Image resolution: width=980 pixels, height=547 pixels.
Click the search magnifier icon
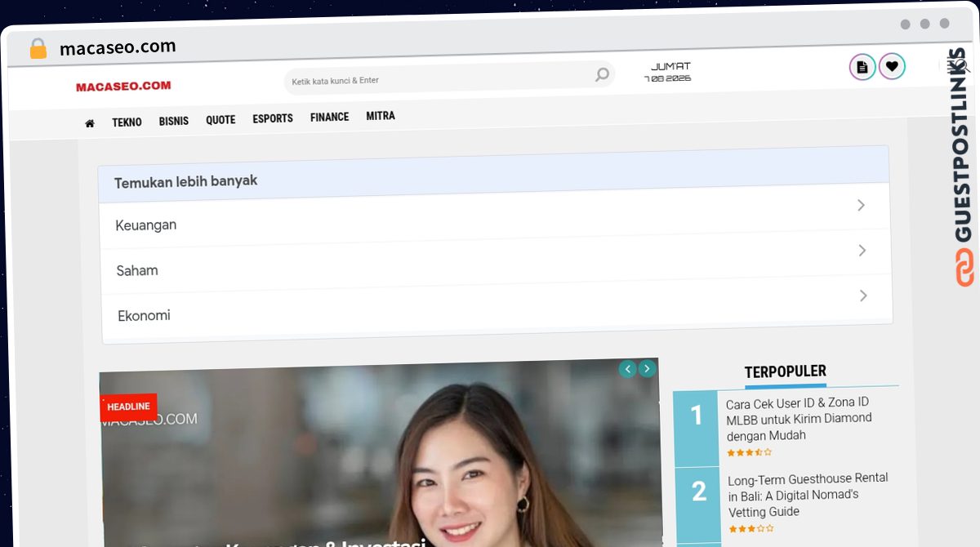click(602, 75)
